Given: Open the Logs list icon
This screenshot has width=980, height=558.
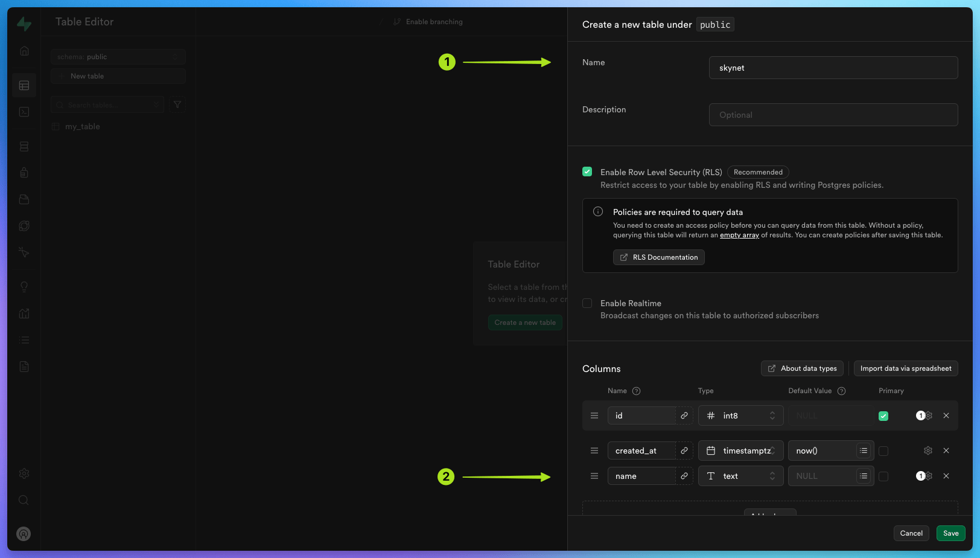Looking at the screenshot, I should (24, 340).
